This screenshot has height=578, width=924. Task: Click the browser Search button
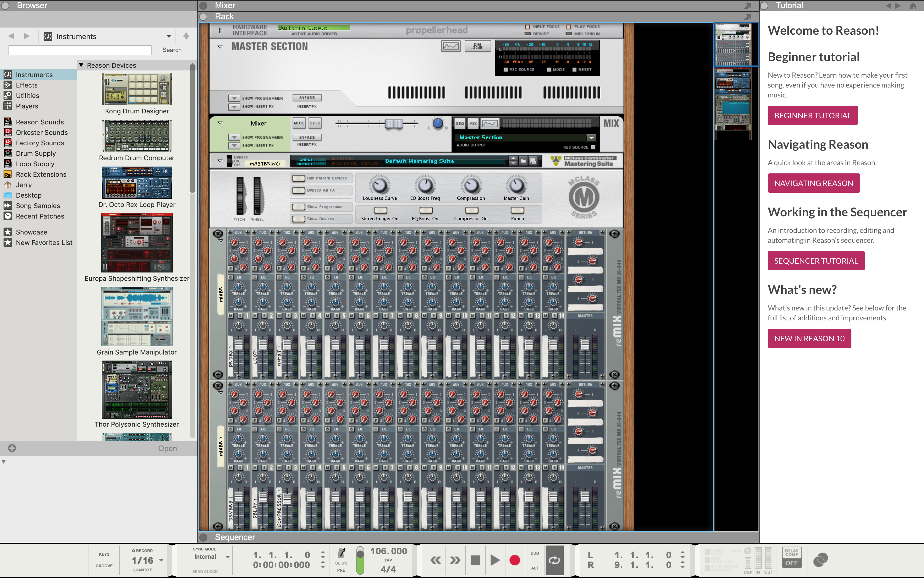pos(172,50)
